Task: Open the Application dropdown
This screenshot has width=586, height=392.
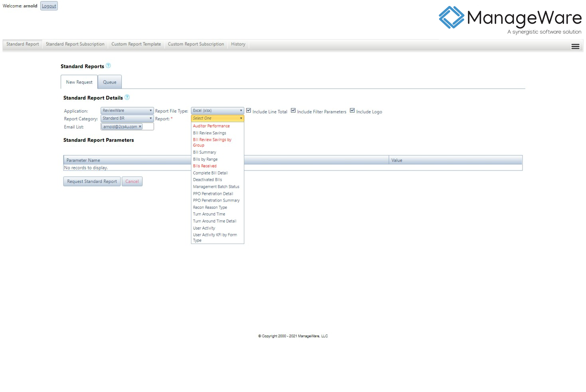Action: coord(127,111)
